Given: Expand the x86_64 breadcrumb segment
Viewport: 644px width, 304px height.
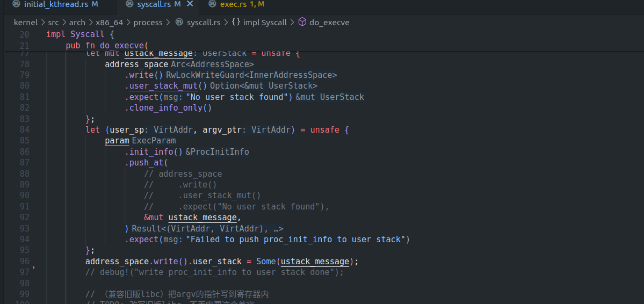Looking at the screenshot, I should click(109, 23).
